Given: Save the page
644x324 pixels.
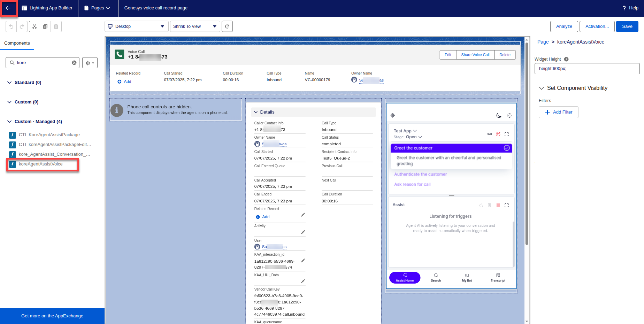Looking at the screenshot, I should [x=627, y=26].
